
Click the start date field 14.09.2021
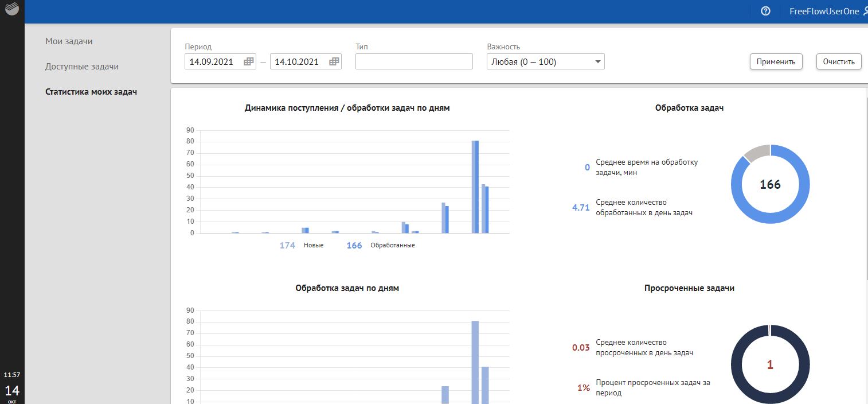[x=212, y=62]
